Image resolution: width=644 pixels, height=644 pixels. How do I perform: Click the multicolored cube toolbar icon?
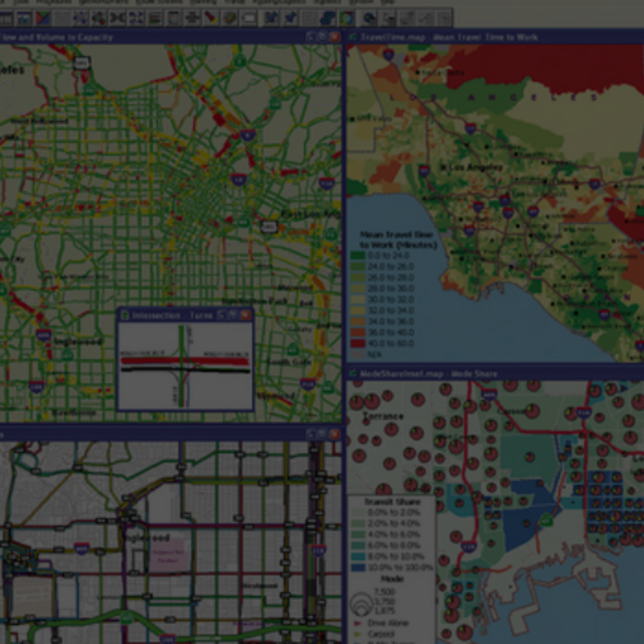[x=230, y=19]
